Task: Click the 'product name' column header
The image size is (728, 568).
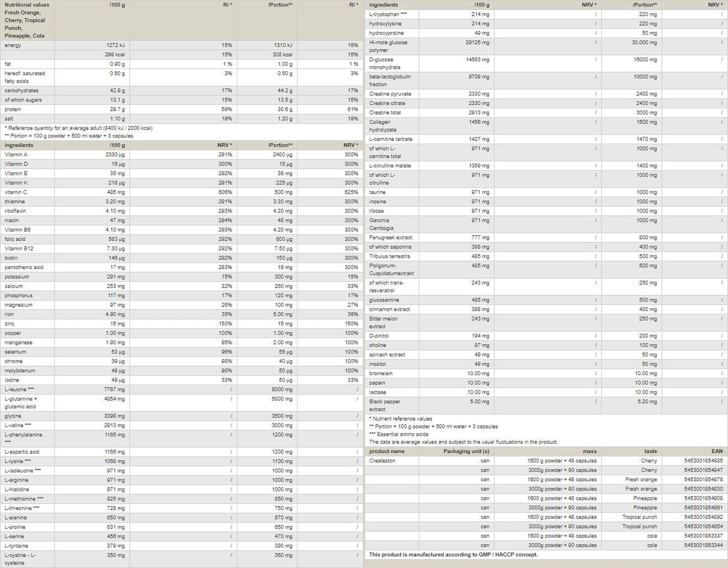Action: pyautogui.click(x=387, y=451)
